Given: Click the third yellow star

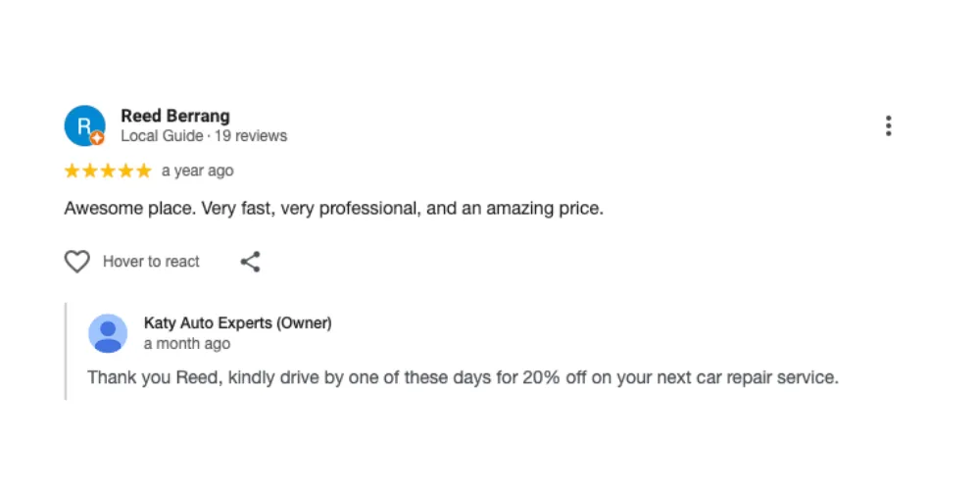Looking at the screenshot, I should coord(108,171).
